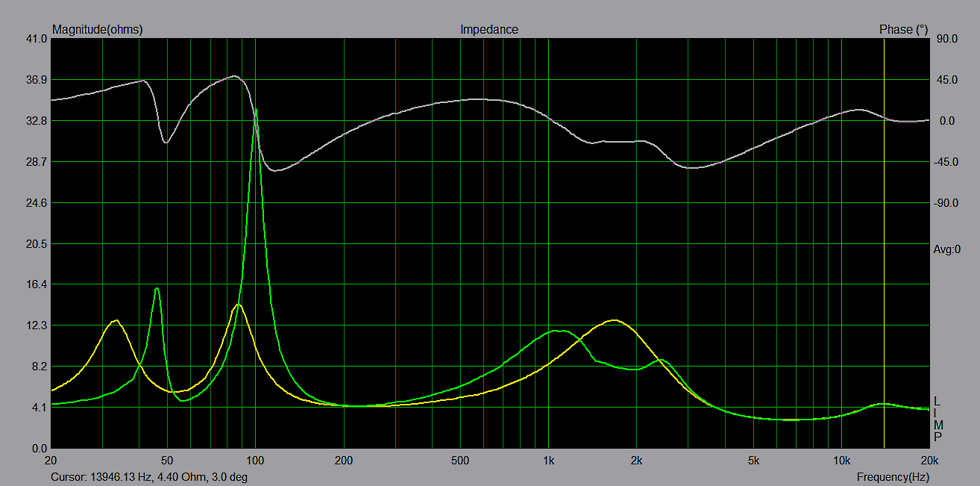Click the '20.5' magnitude axis value
This screenshot has width=980, height=486.
pyautogui.click(x=37, y=244)
